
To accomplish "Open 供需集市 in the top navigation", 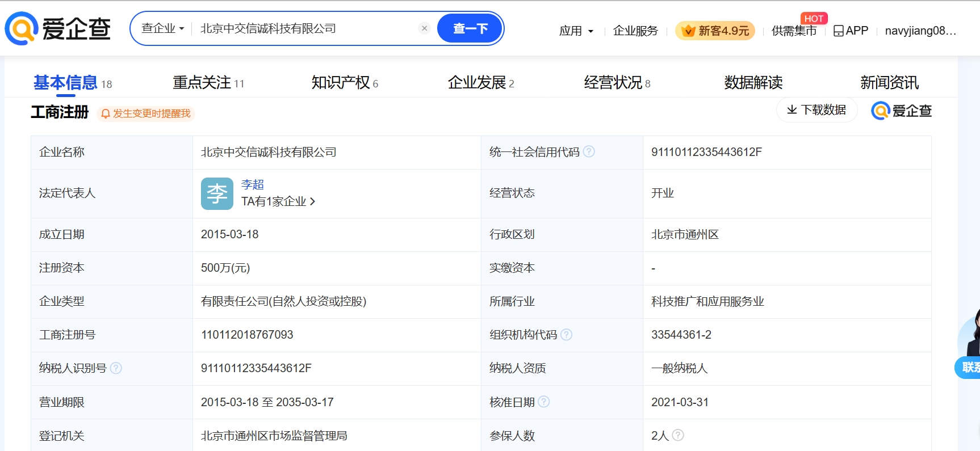I will tap(794, 31).
